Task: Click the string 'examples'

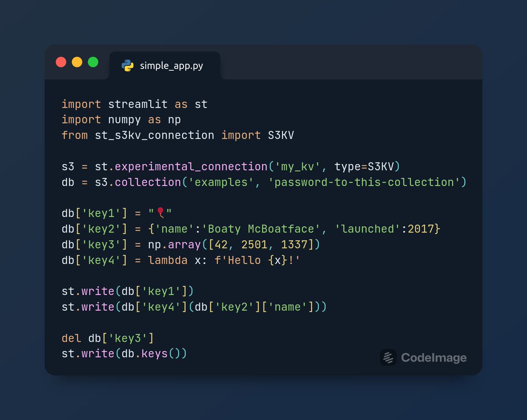Action: [221, 182]
